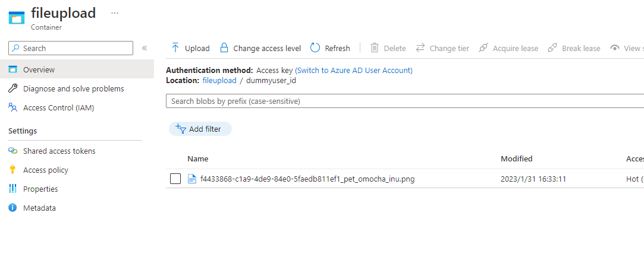The image size is (644, 257).
Task: Click the Upload arrow icon
Action: (x=175, y=48)
